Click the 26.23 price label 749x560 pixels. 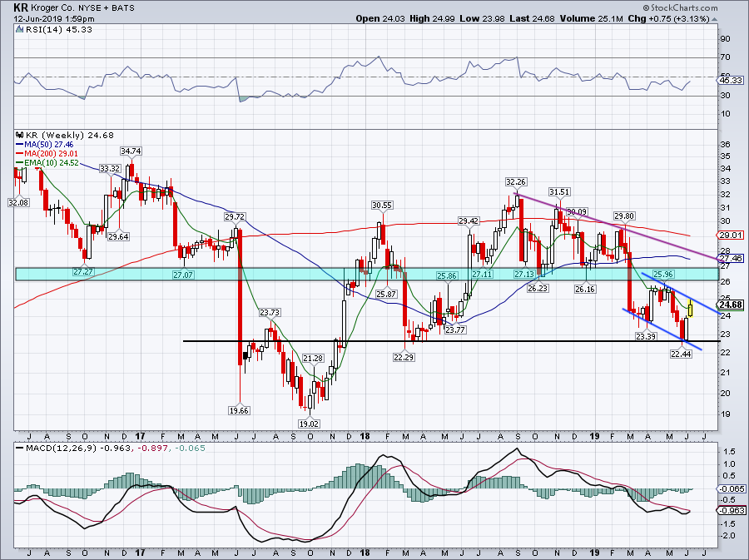(538, 289)
